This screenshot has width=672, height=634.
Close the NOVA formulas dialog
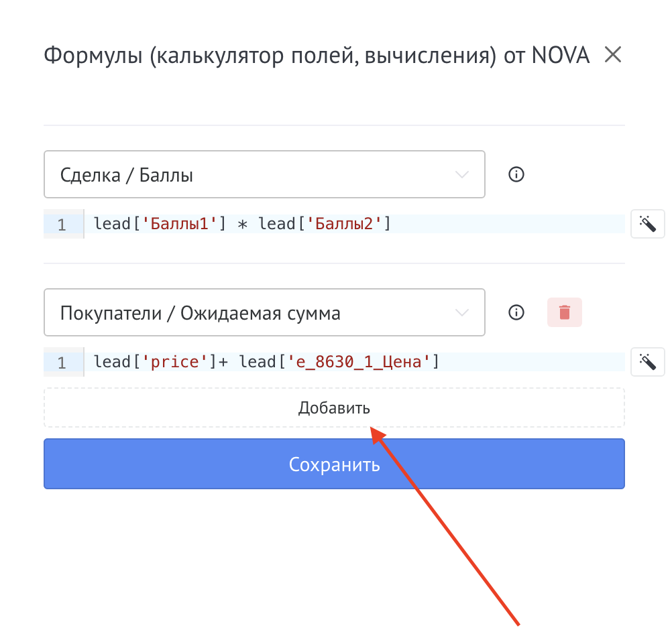click(613, 55)
